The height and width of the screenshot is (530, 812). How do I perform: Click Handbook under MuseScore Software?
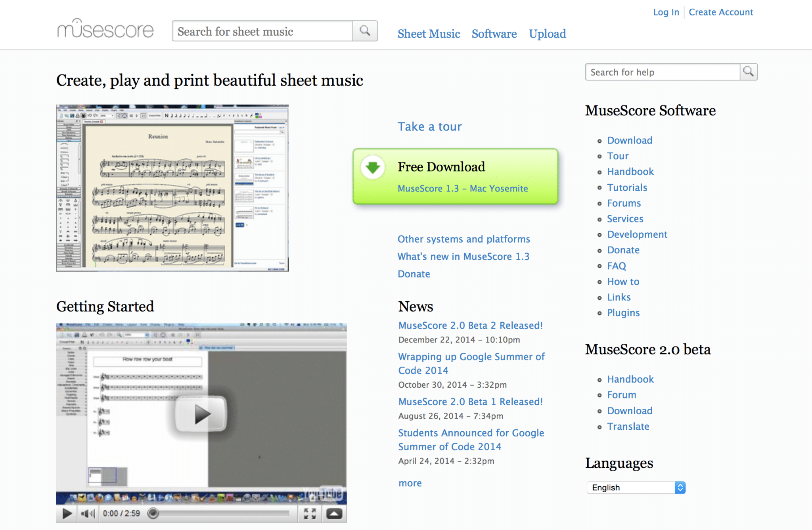pyautogui.click(x=630, y=172)
